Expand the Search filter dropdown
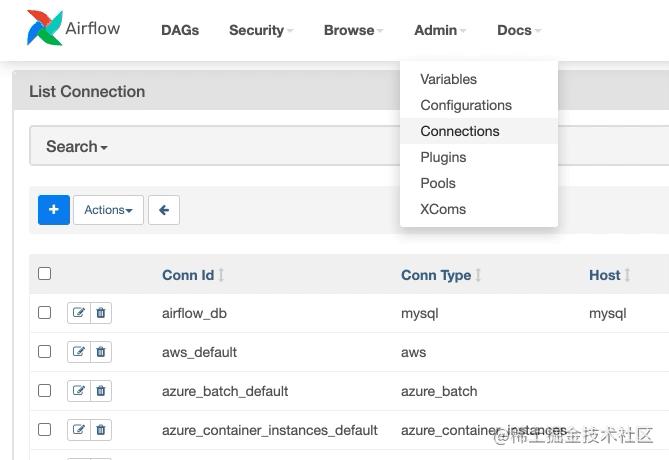Viewport: 669px width, 460px height. pos(76,146)
